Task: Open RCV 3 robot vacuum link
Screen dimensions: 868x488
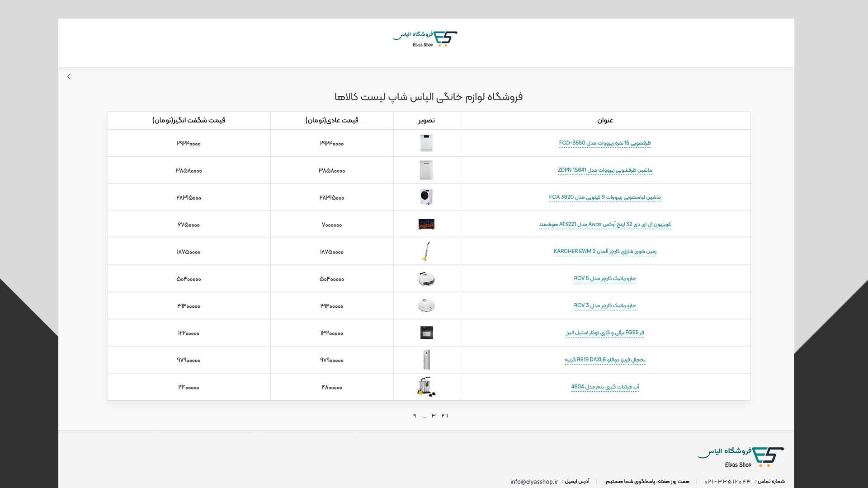Action: click(x=604, y=305)
